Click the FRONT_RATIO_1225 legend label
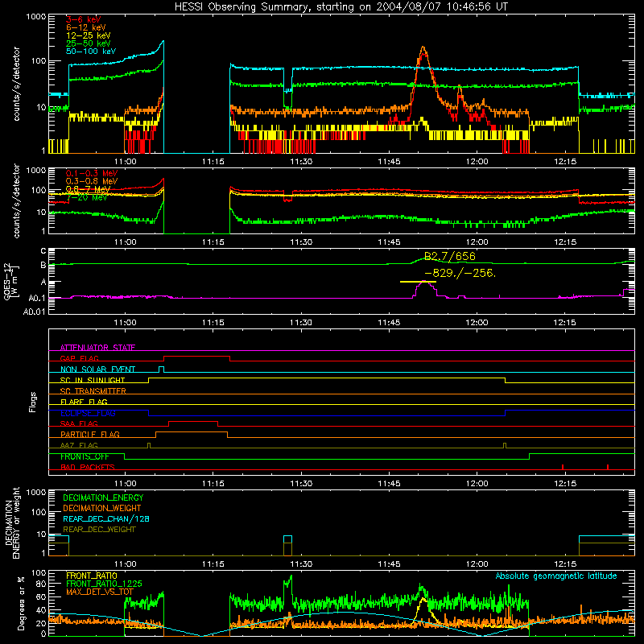Screen dimensions: 644x644 tap(104, 584)
